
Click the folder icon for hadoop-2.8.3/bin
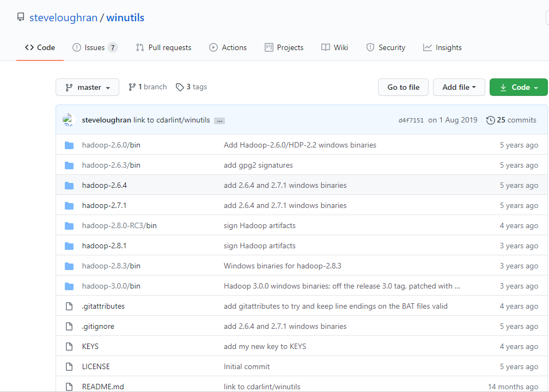pos(69,266)
